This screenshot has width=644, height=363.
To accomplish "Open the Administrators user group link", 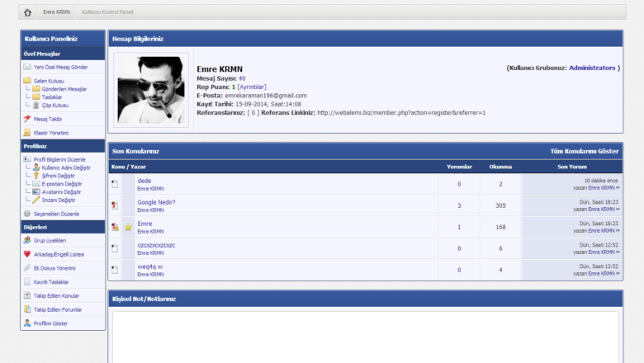I will pos(592,68).
